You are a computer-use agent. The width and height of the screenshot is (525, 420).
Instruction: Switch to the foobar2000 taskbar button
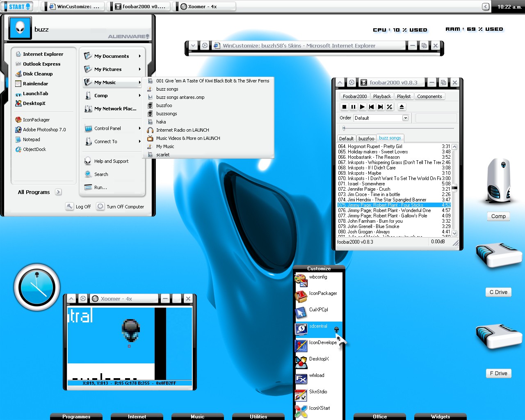140,7
